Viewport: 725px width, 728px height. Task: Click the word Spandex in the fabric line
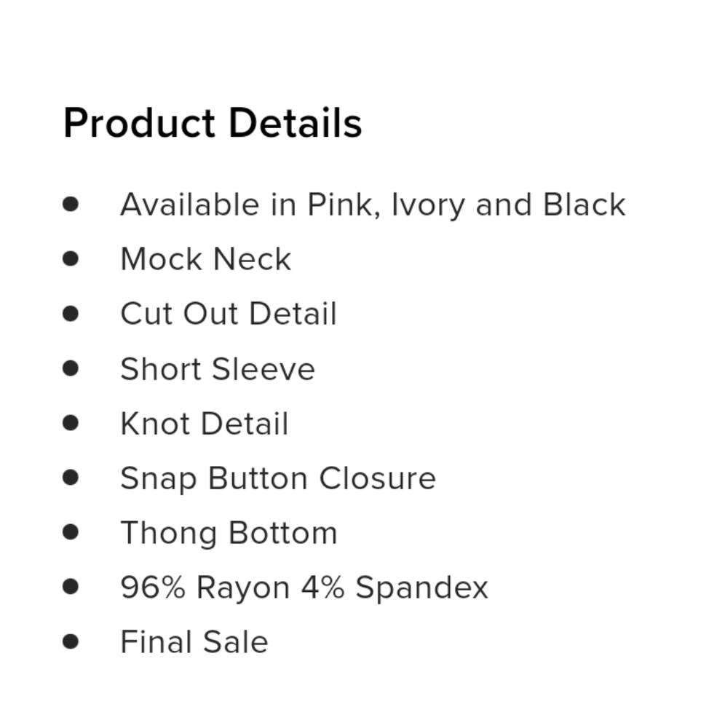[421, 587]
